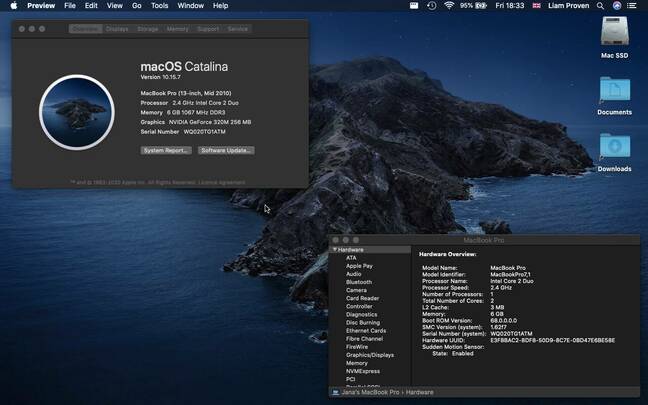Select the Overview tab
This screenshot has height=405, width=648.
click(x=86, y=29)
